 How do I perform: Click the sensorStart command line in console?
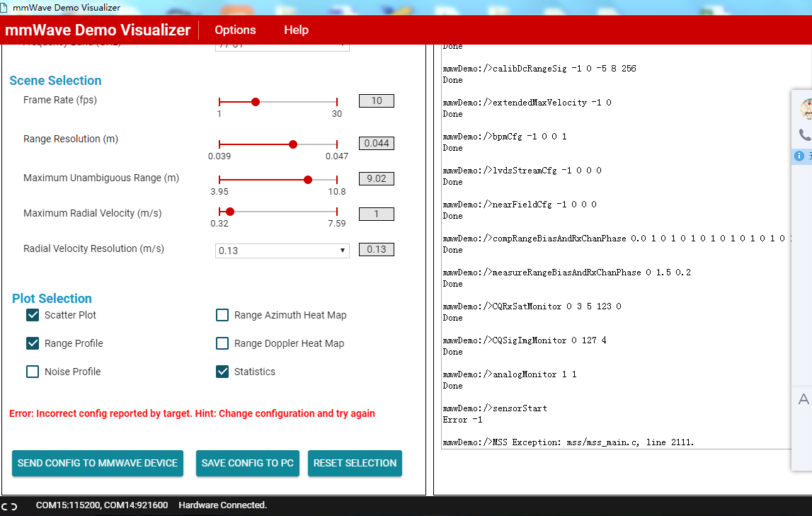495,408
